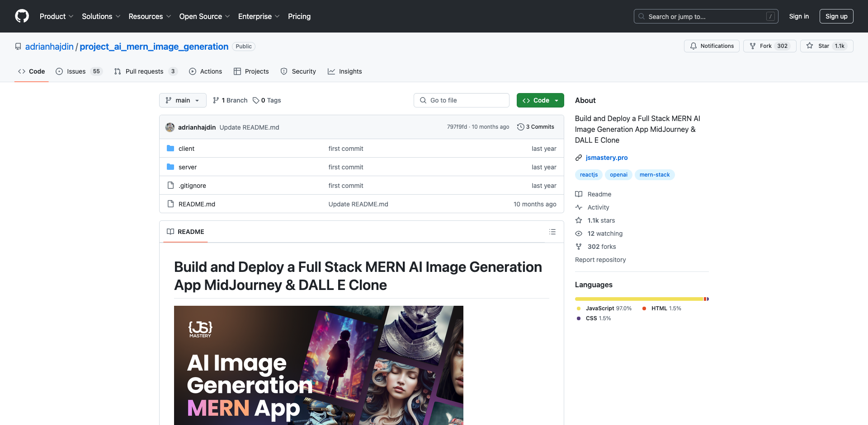Click the star icon beside Star count
This screenshot has height=425, width=868.
[x=810, y=46]
